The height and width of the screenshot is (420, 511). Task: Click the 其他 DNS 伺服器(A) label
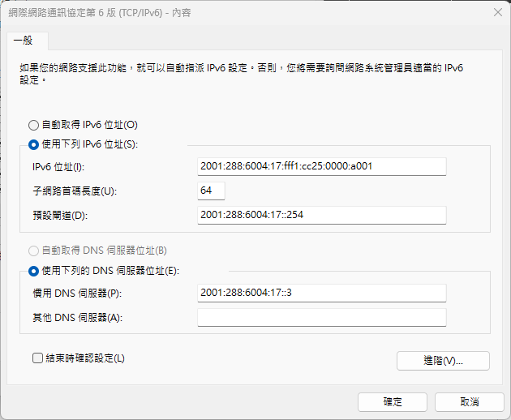point(78,318)
